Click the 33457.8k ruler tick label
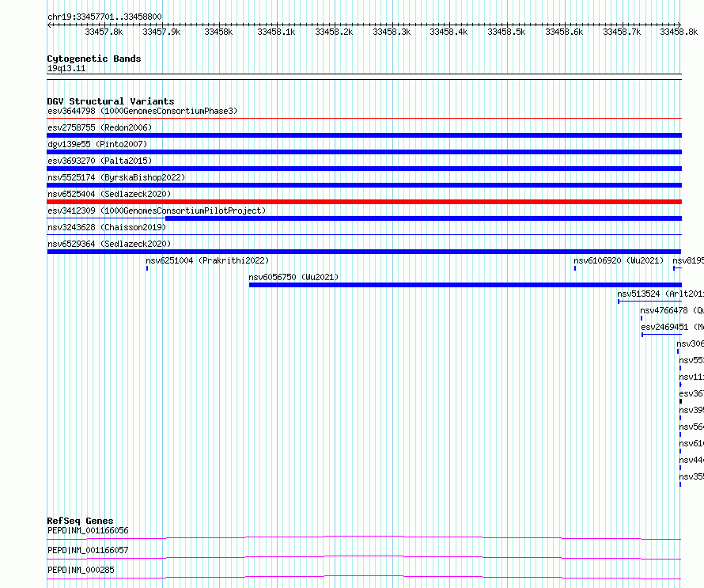The image size is (704, 588). [x=104, y=32]
